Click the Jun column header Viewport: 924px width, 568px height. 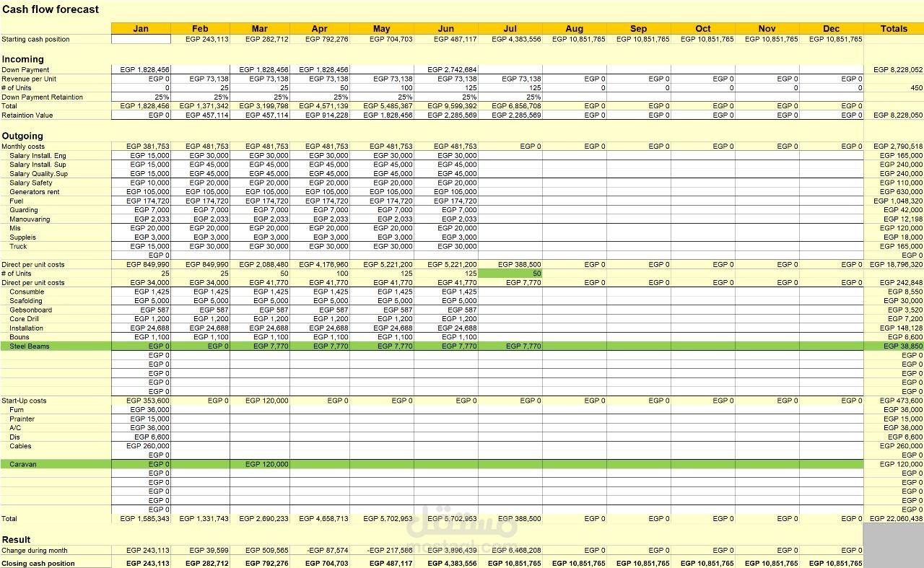click(x=446, y=29)
